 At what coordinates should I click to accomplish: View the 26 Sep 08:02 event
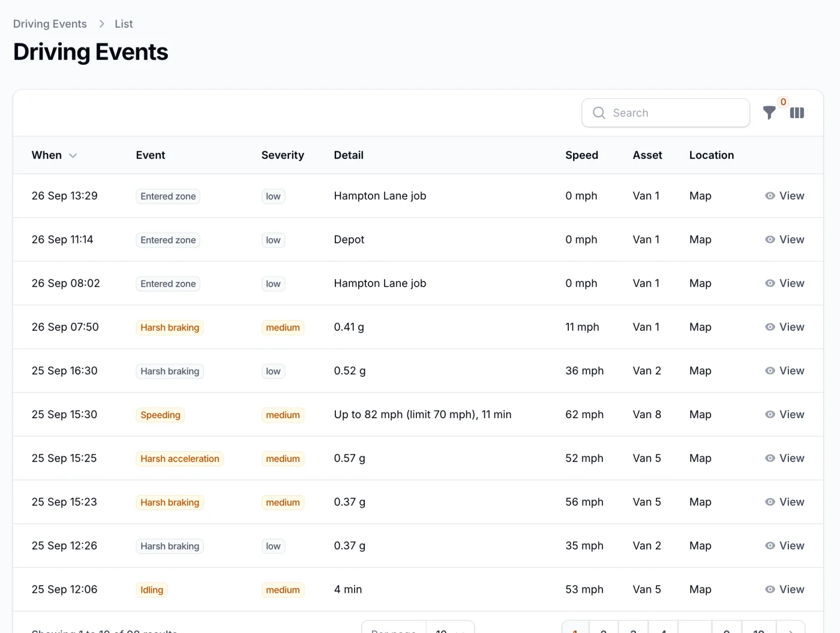(785, 283)
